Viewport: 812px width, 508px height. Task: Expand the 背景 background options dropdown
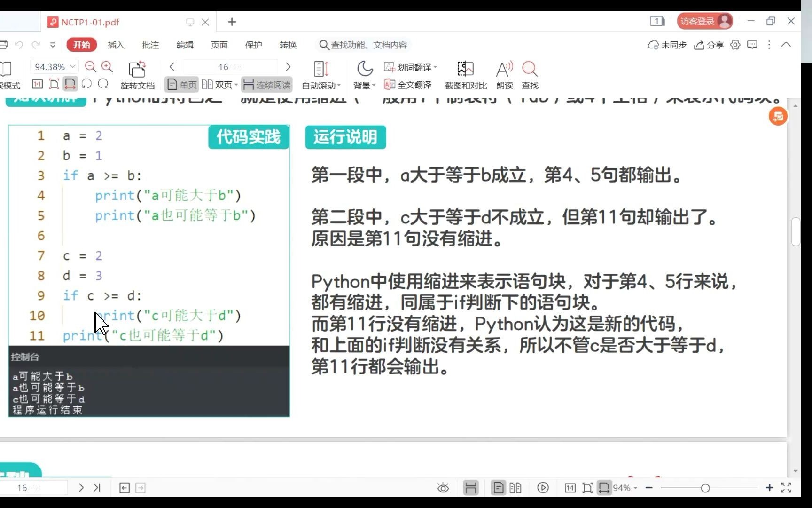click(x=364, y=85)
